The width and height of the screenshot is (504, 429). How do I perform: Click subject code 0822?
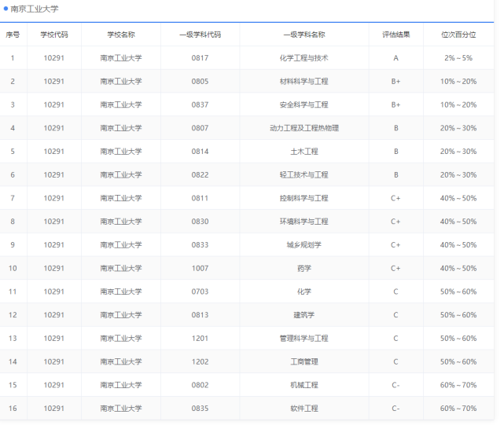pyautogui.click(x=200, y=175)
